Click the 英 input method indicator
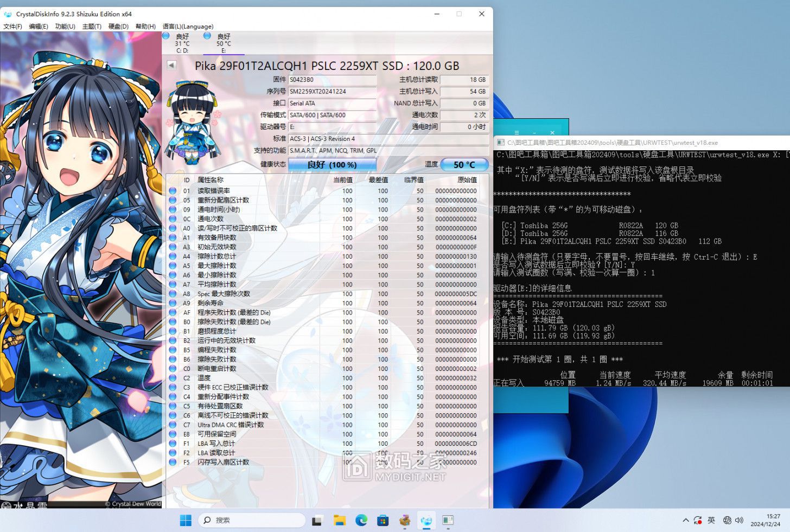The image size is (790, 532). (x=711, y=521)
